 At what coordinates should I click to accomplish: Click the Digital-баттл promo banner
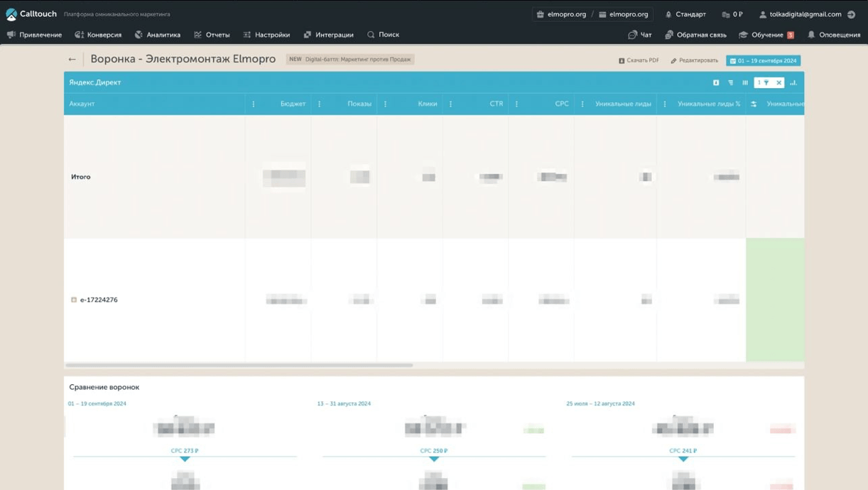coord(350,60)
